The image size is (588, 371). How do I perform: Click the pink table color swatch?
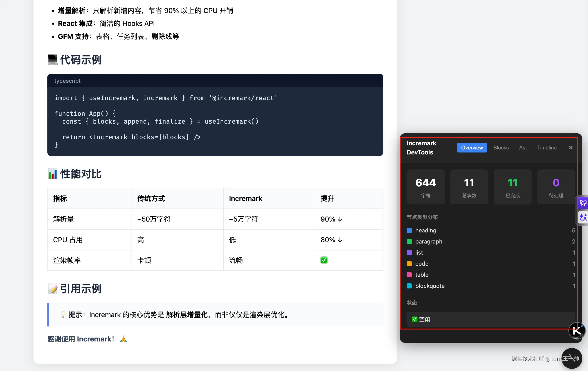pos(409,275)
